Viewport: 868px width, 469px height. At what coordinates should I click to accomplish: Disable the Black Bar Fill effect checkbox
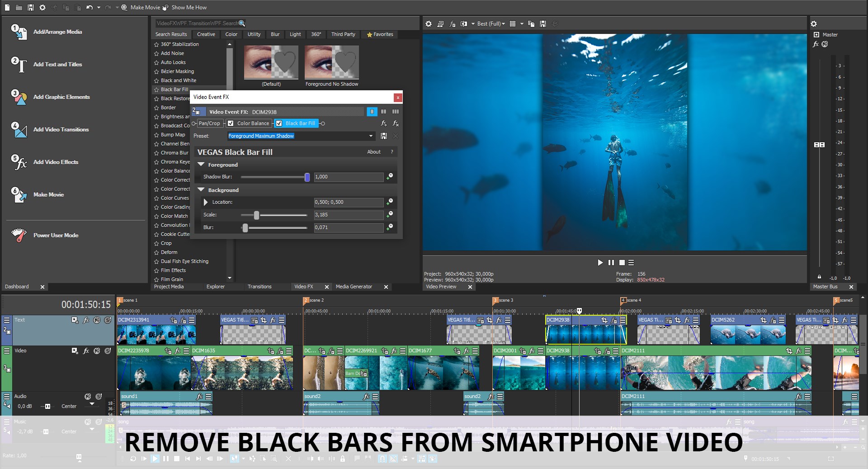279,123
